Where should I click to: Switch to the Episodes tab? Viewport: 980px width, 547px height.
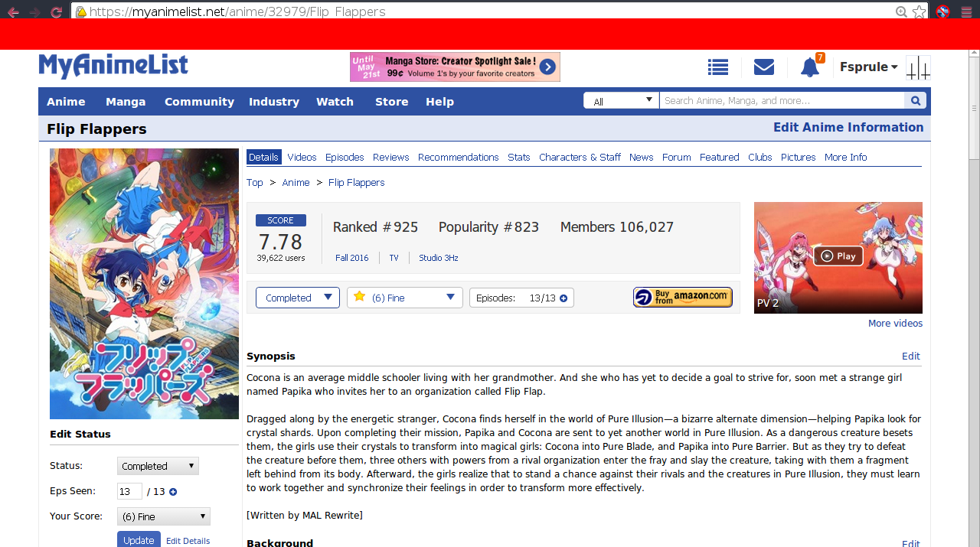point(345,157)
